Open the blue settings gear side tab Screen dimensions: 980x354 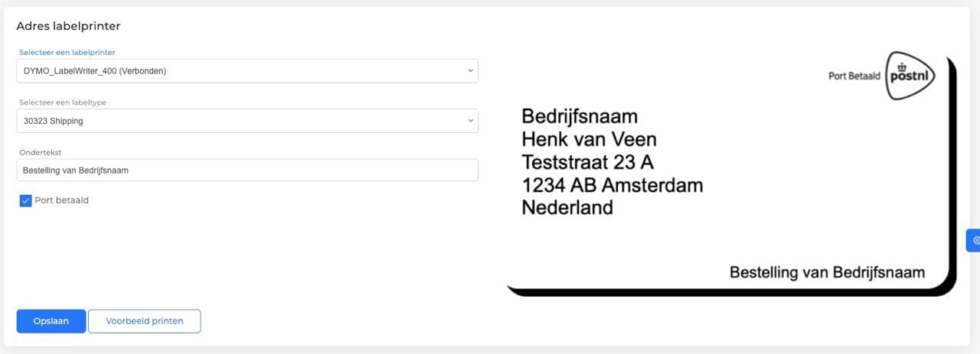coord(975,240)
